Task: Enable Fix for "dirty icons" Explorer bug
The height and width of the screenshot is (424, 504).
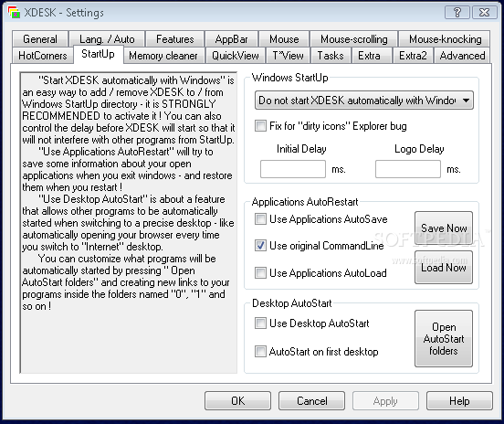Action: point(260,126)
